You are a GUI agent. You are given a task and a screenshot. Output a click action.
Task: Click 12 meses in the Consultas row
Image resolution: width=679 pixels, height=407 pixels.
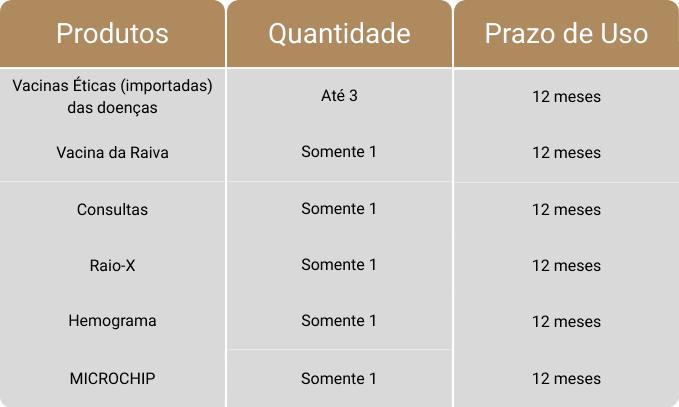pos(566,210)
